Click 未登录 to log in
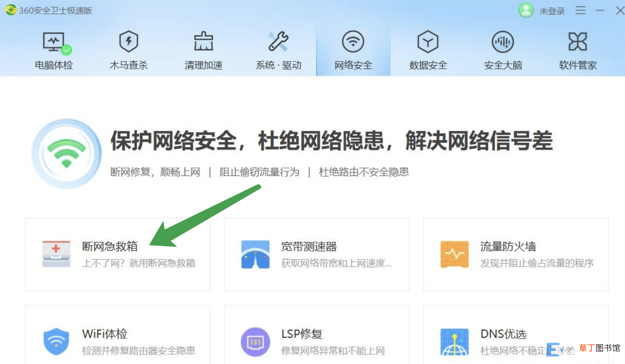Viewport: 625px width, 364px height. [x=552, y=11]
